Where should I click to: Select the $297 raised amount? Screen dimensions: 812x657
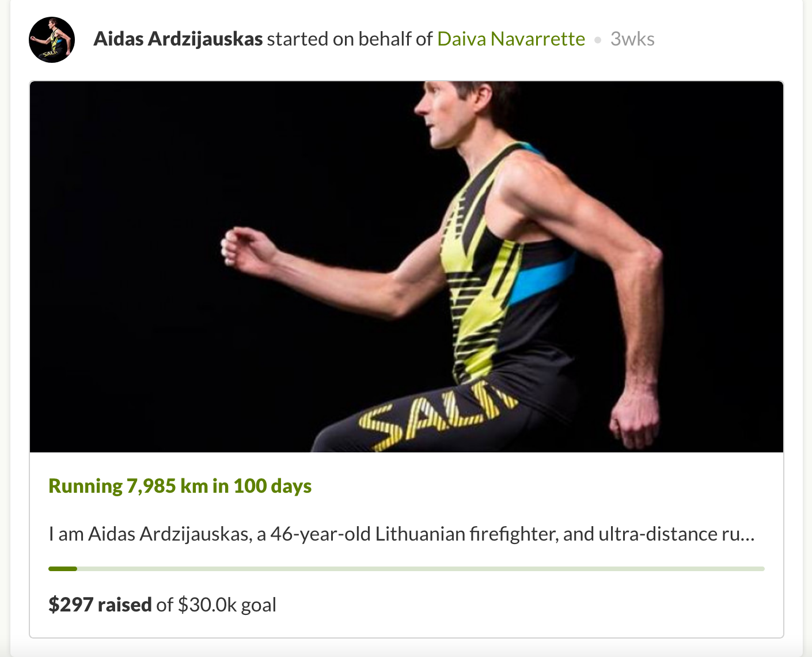100,605
